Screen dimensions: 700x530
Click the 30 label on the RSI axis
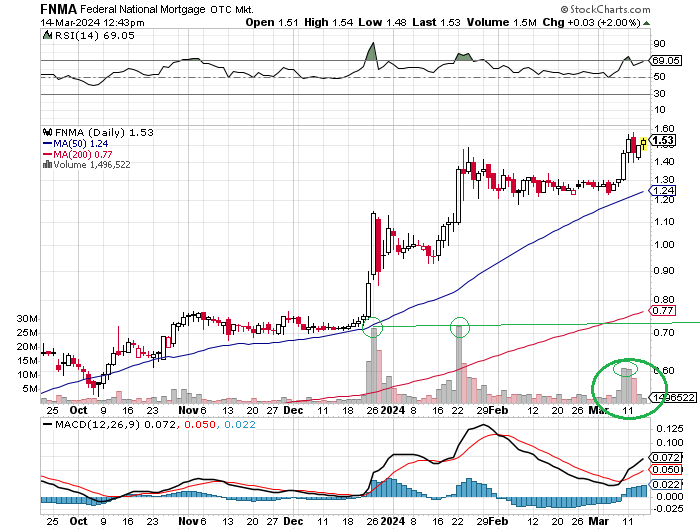tap(659, 94)
